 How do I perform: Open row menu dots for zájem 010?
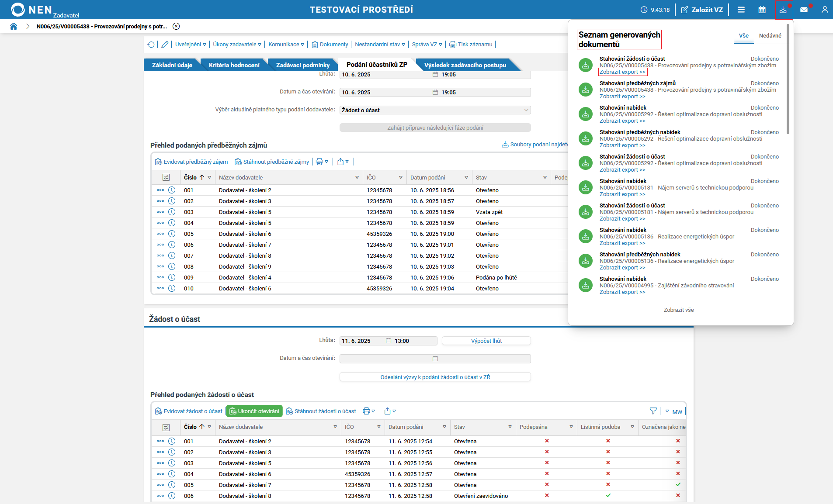(160, 289)
